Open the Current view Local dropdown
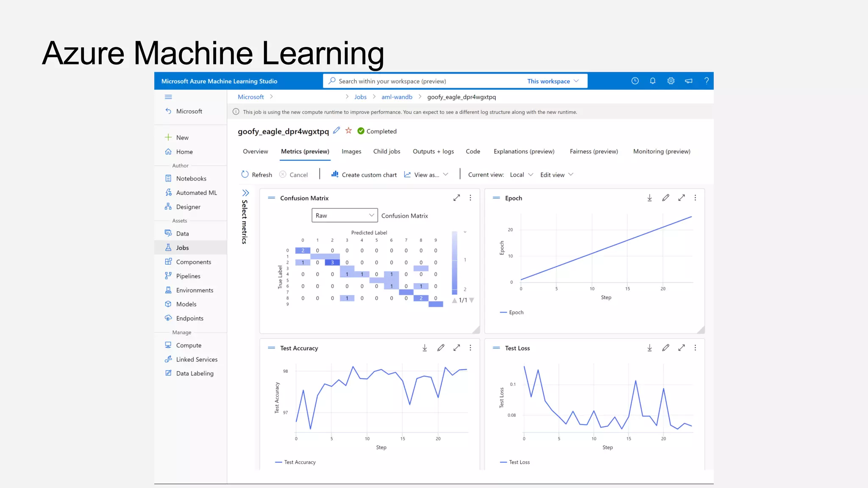This screenshot has height=488, width=868. point(521,175)
